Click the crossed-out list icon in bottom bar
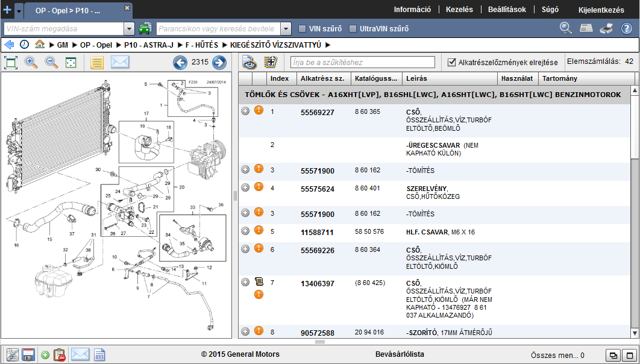 click(x=11, y=354)
